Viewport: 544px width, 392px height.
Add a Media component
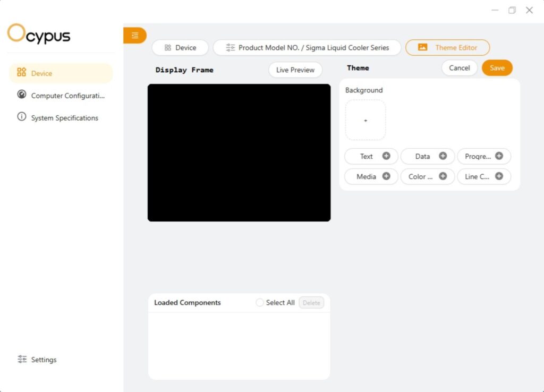[371, 176]
